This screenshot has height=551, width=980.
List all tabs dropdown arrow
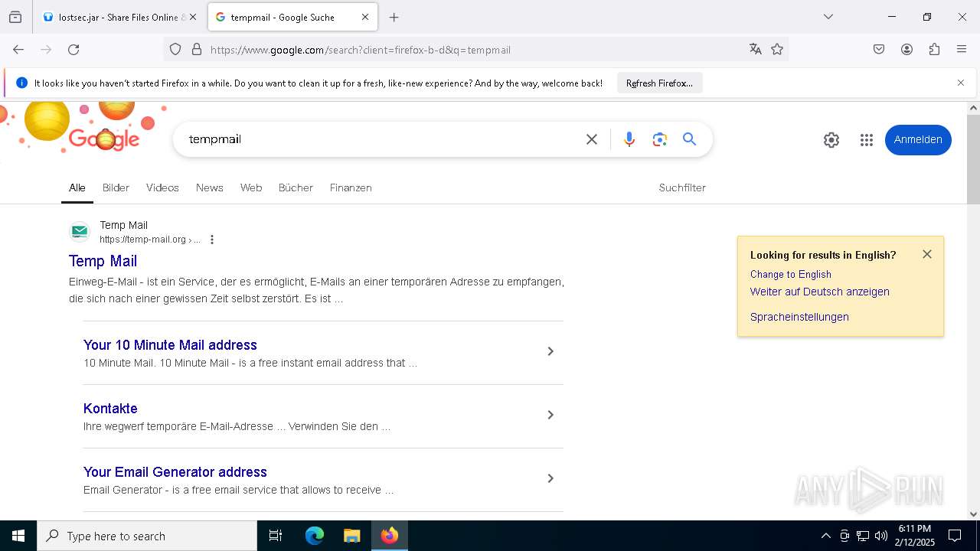tap(828, 17)
